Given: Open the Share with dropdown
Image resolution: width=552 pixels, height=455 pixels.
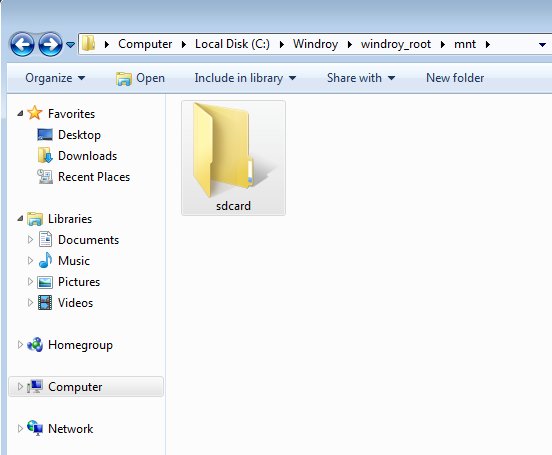Looking at the screenshot, I should click(361, 78).
